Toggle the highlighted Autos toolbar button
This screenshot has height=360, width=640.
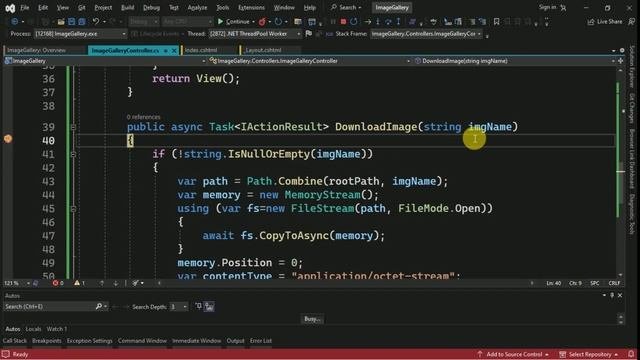point(209,307)
